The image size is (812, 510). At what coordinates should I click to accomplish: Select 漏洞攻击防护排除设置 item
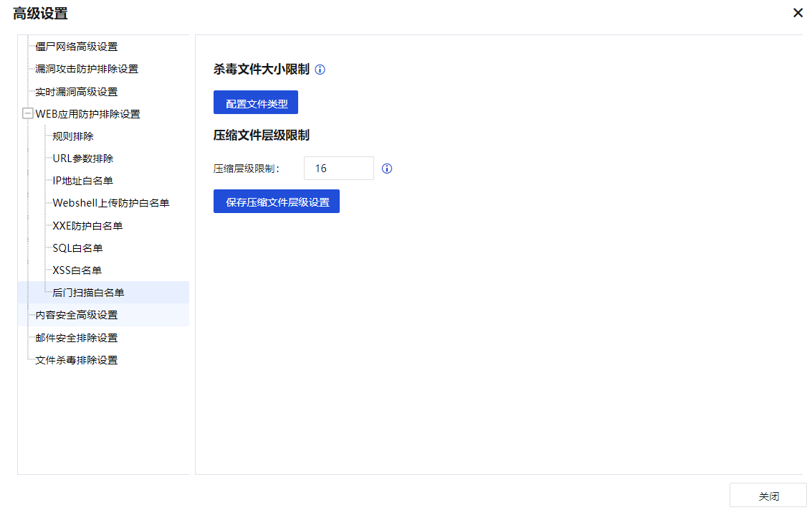tap(87, 69)
